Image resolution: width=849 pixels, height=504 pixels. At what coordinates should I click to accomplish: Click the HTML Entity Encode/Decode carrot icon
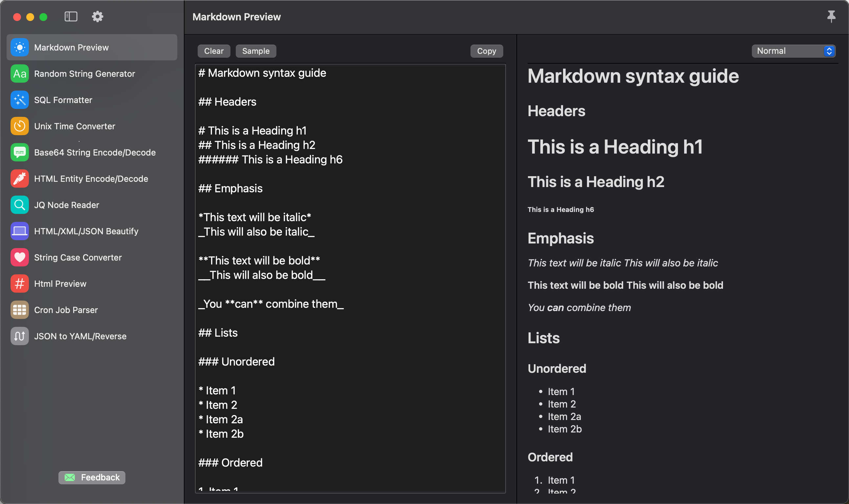click(x=20, y=178)
